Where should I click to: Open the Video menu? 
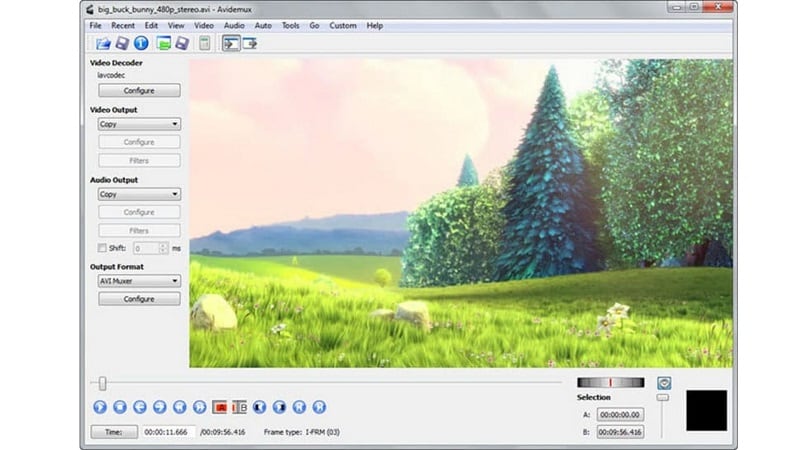(204, 26)
